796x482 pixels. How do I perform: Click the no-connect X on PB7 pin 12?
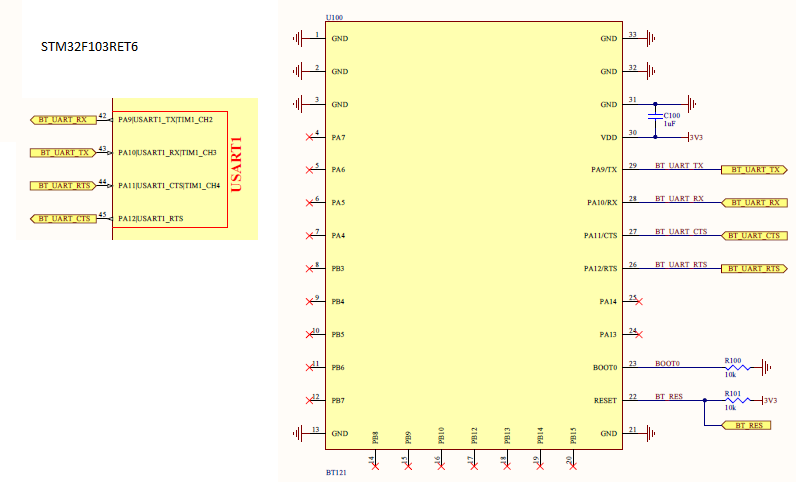309,401
